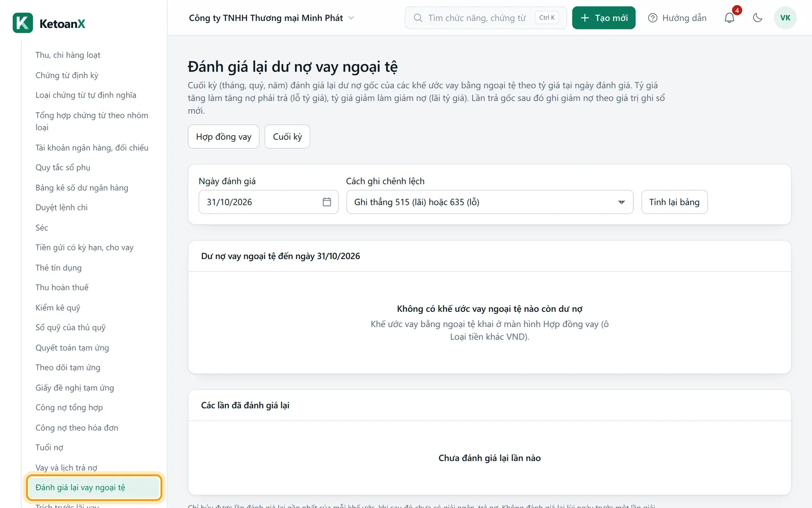
Task: Open the Séc sidebar item
Action: [42, 228]
